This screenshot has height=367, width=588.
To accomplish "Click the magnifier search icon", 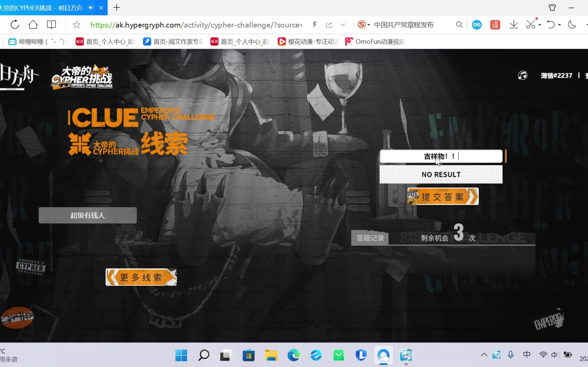I will (459, 25).
